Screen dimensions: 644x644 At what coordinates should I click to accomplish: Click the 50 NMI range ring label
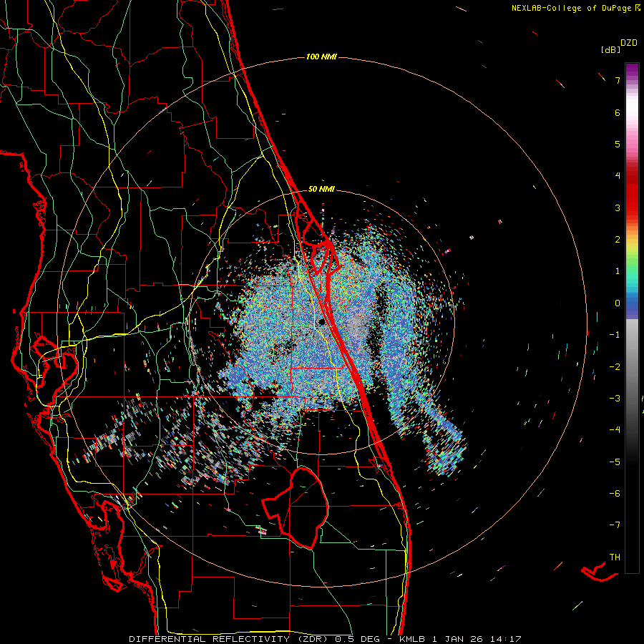[x=321, y=189]
